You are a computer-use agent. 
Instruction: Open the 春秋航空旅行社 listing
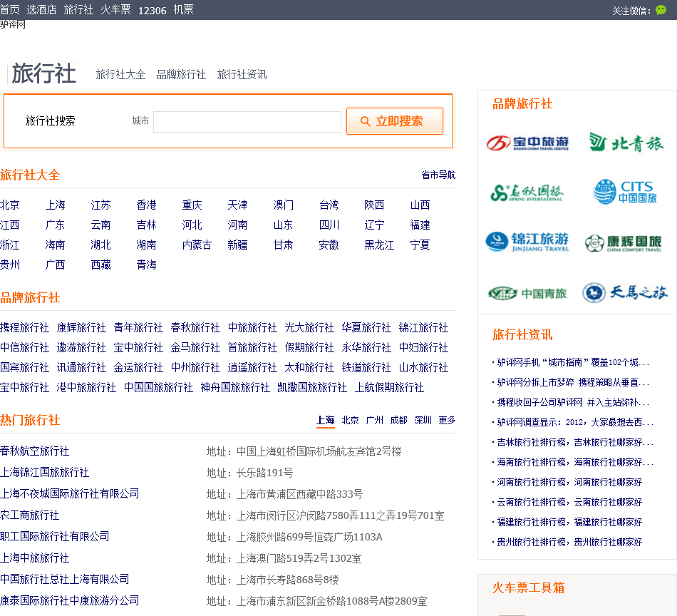click(x=35, y=451)
